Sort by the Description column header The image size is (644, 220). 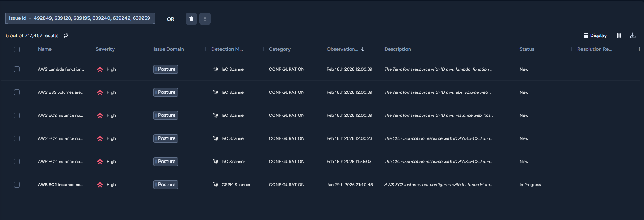(398, 49)
